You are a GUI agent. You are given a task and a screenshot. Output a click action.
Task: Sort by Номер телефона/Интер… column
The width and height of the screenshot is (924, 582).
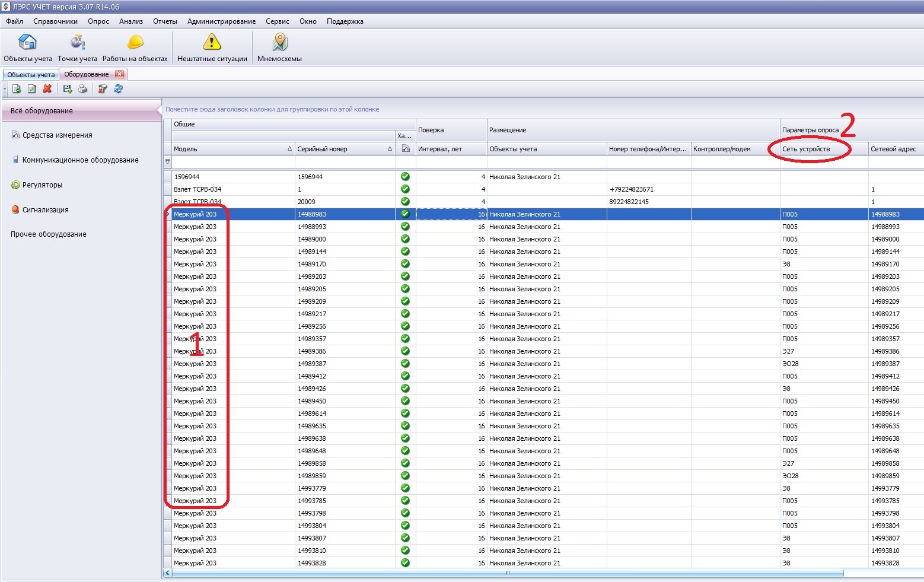click(x=649, y=149)
